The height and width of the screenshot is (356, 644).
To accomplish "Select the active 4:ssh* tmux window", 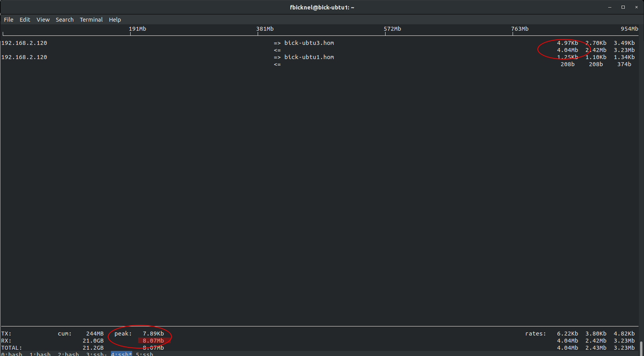I will pos(122,354).
